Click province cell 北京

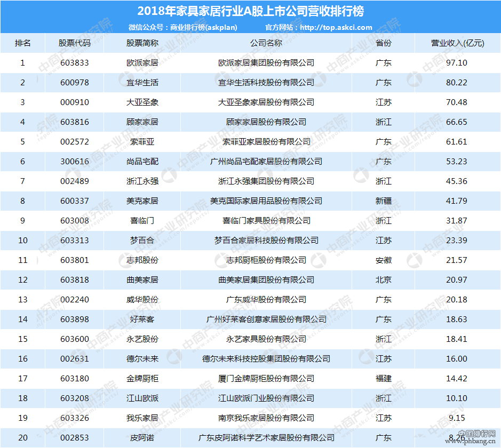point(384,280)
